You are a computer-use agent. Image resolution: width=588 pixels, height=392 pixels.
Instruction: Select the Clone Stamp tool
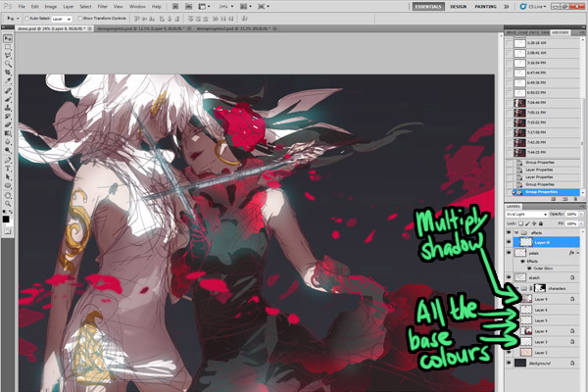[x=8, y=108]
